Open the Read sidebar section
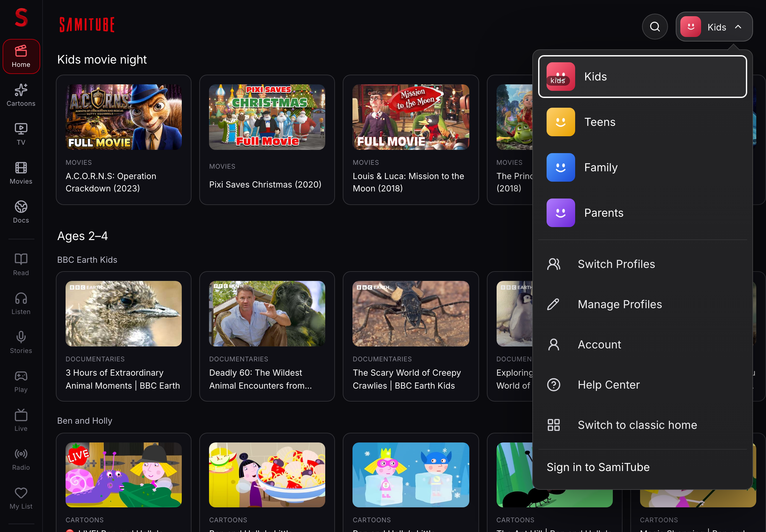 [x=21, y=265]
